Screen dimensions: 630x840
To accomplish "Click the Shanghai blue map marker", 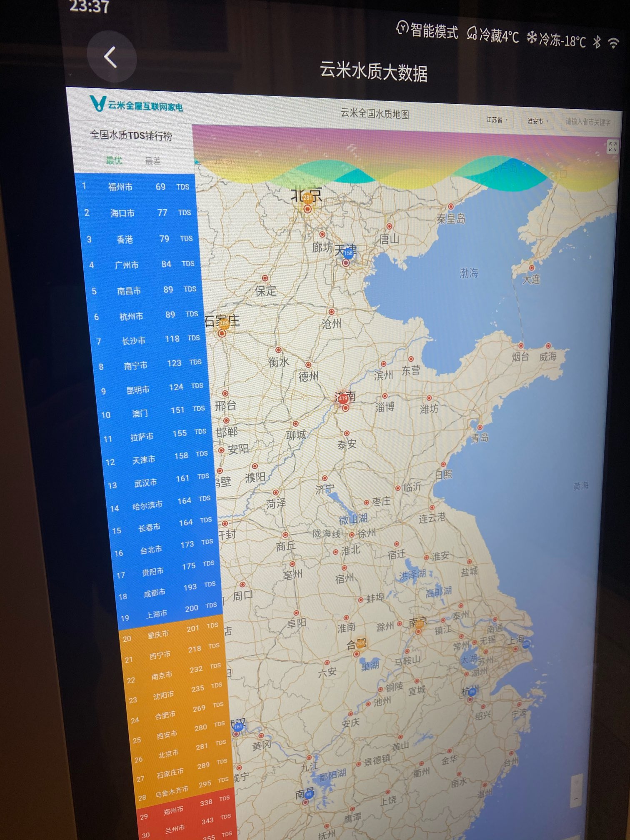I will 526,644.
